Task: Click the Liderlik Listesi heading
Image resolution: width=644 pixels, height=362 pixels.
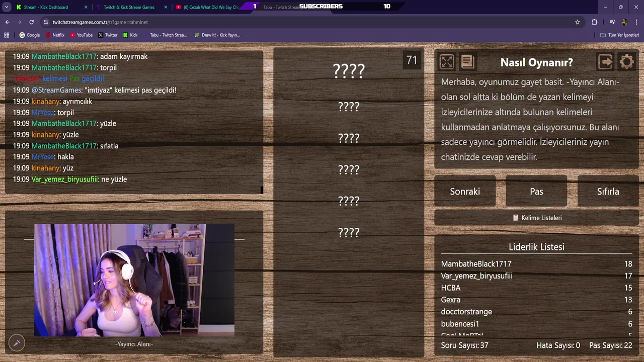Action: [x=536, y=247]
